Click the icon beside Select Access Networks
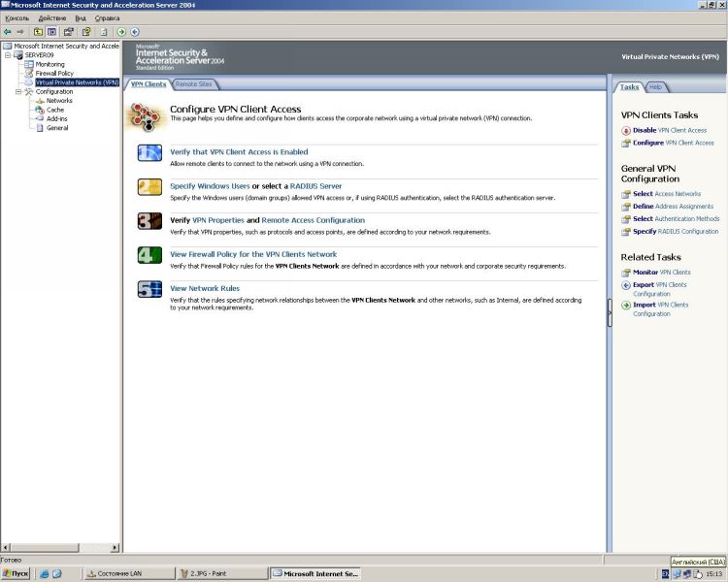This screenshot has height=582, width=728. [626, 194]
